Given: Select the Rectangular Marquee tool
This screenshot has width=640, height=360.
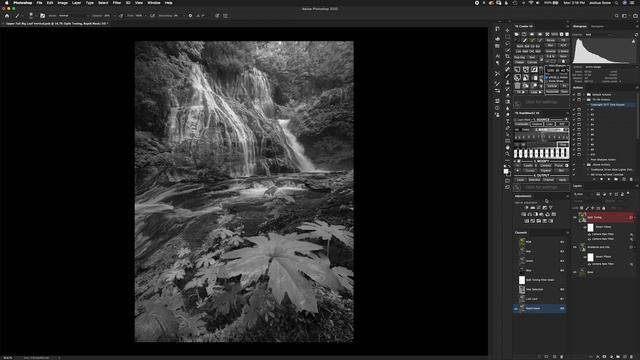Looking at the screenshot, I should point(507,37).
